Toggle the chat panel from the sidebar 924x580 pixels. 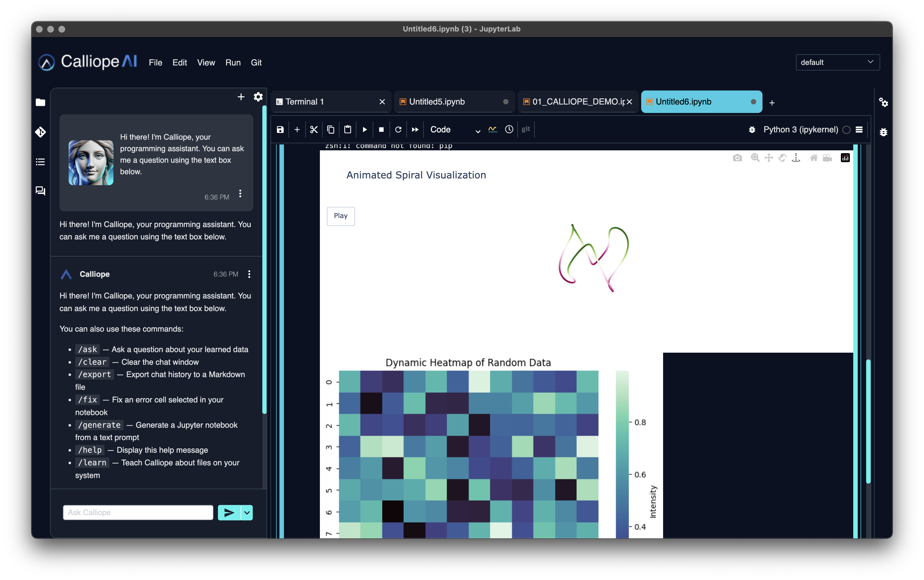40,191
